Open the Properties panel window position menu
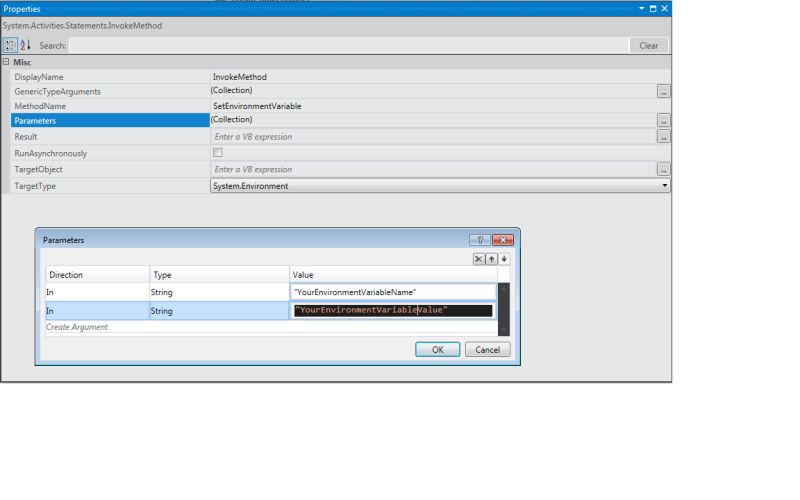The height and width of the screenshot is (500, 800). pyautogui.click(x=641, y=9)
